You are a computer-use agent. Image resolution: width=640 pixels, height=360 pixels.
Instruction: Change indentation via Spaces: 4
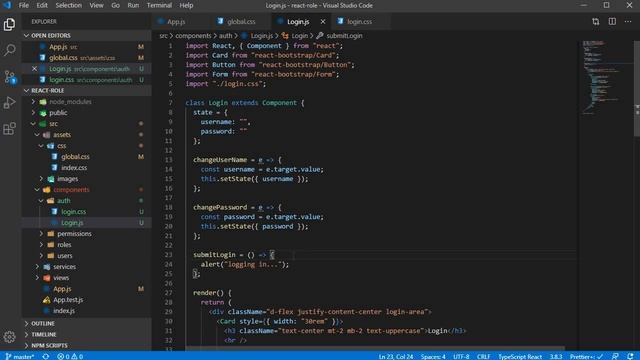tap(433, 356)
